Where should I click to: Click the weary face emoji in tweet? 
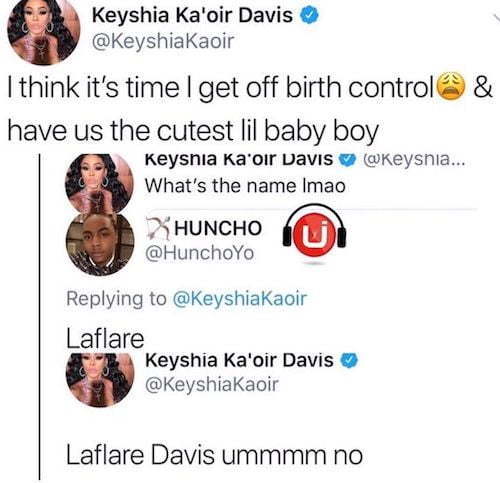pyautogui.click(x=450, y=86)
